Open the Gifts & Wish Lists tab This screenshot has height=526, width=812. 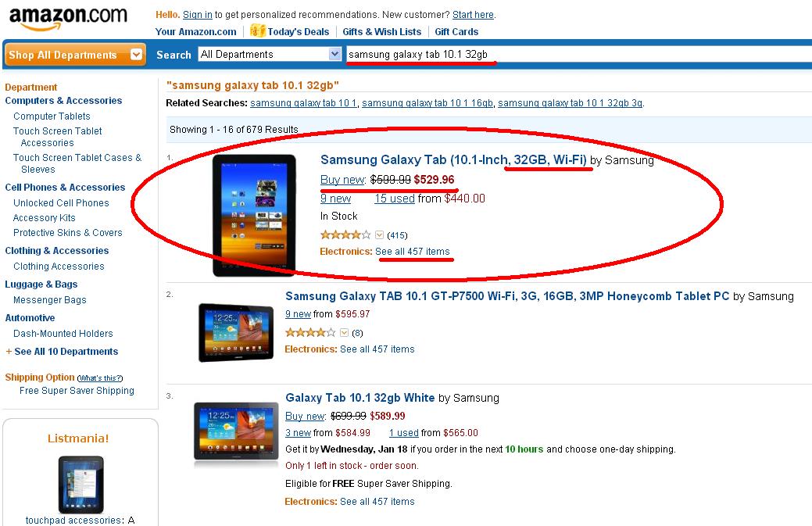pyautogui.click(x=381, y=32)
